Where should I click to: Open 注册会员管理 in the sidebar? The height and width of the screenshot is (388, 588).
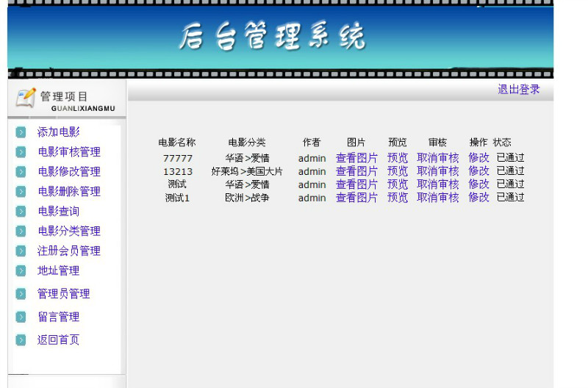(69, 251)
